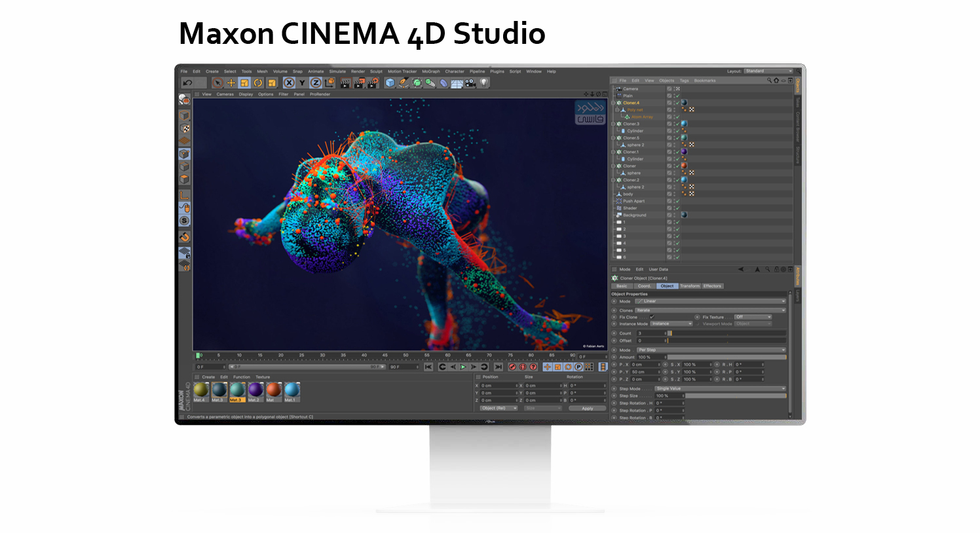Open the Deformer (bend) objects icon
Screen dimensions: 980x533
444,83
